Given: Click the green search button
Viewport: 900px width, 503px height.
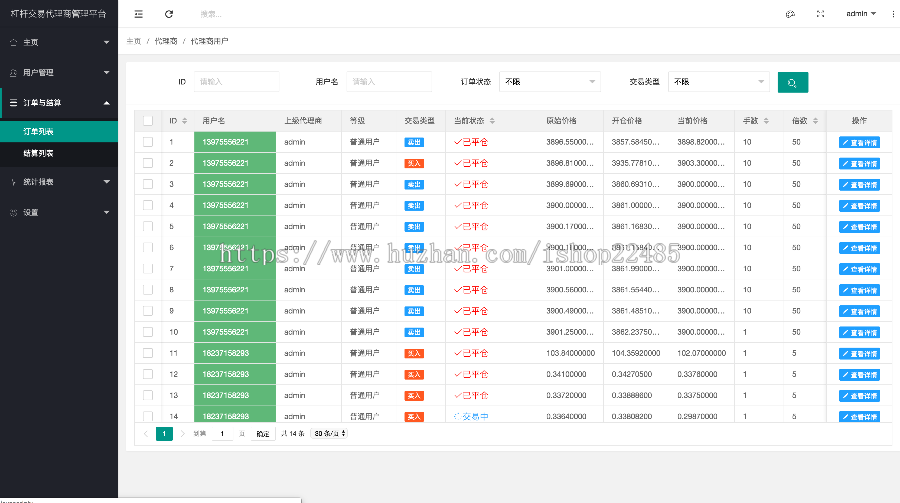Looking at the screenshot, I should 793,82.
